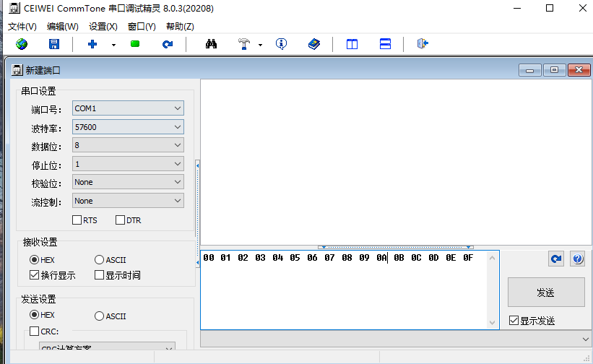
Task: Click the exit door icon in the toolbar
Action: tap(423, 44)
